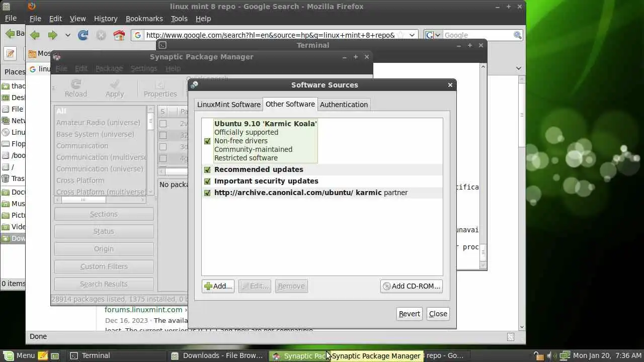This screenshot has height=362, width=644.
Task: Click the Trash icon in the Places sidebar
Action: point(6,178)
